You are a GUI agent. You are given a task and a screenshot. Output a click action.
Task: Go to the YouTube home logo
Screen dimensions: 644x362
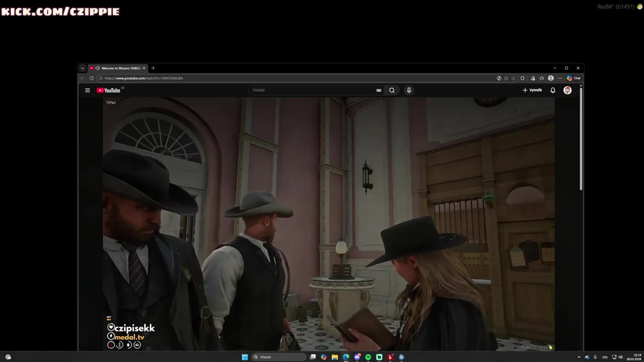point(109,90)
